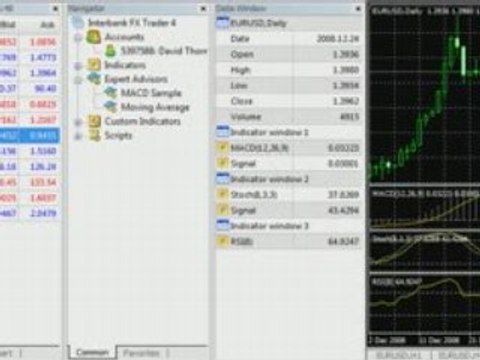The width and height of the screenshot is (480, 360).
Task: Select the highlighted blue Market Watch row
Action: [30, 136]
